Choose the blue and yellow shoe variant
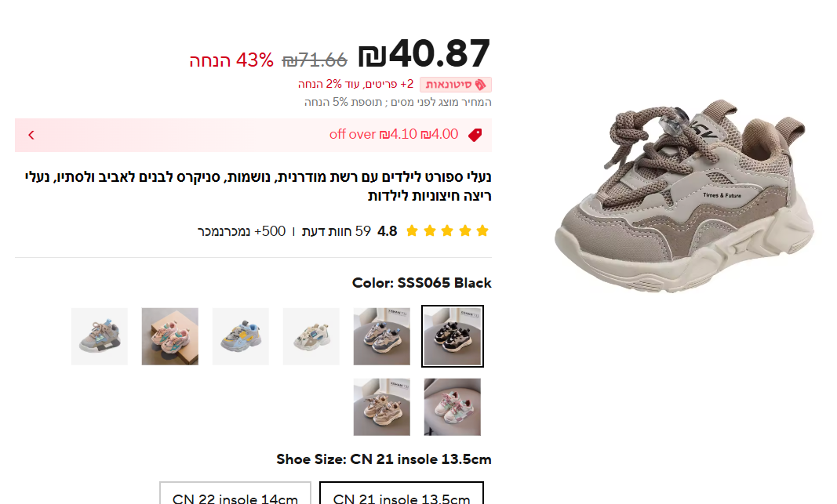837x504 pixels. 241,336
